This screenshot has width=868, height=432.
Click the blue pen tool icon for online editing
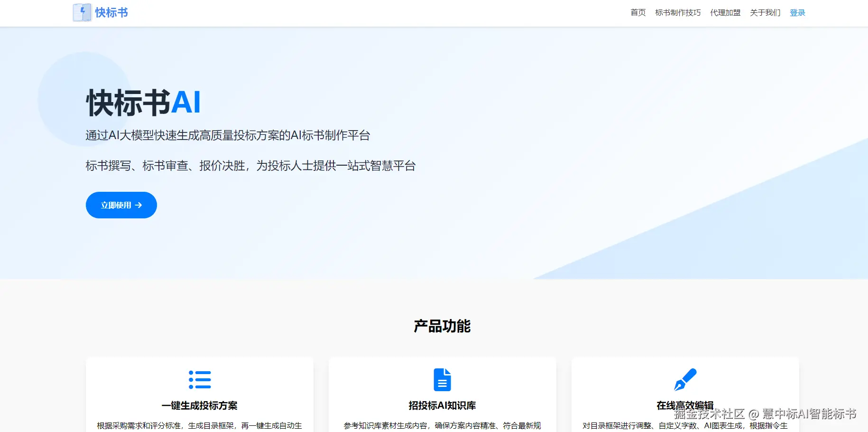[685, 379]
